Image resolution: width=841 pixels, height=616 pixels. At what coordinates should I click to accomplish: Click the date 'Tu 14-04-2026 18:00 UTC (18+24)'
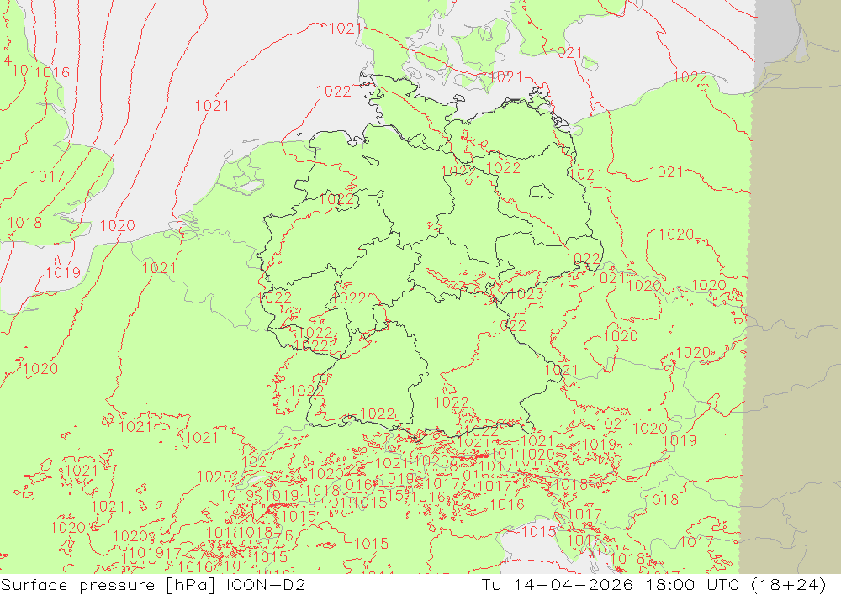pyautogui.click(x=653, y=585)
